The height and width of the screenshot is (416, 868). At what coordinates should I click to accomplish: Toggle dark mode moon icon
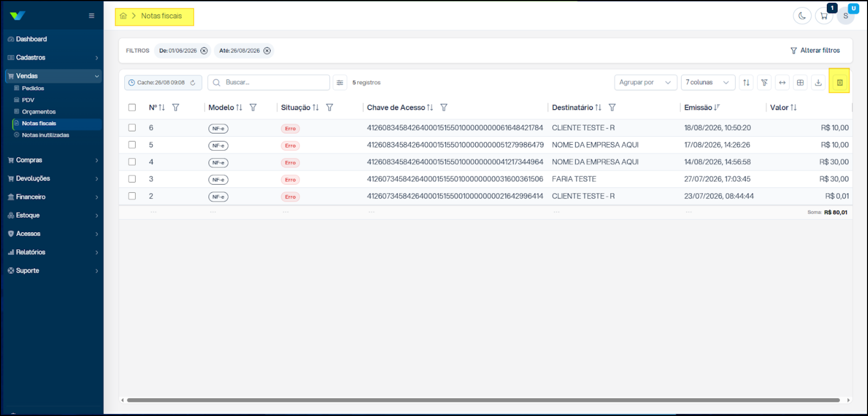tap(802, 16)
